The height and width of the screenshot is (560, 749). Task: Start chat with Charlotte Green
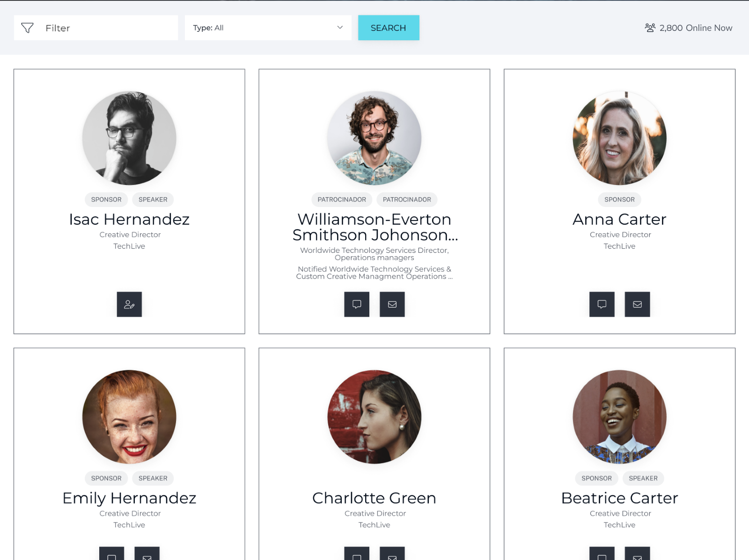pos(357,553)
